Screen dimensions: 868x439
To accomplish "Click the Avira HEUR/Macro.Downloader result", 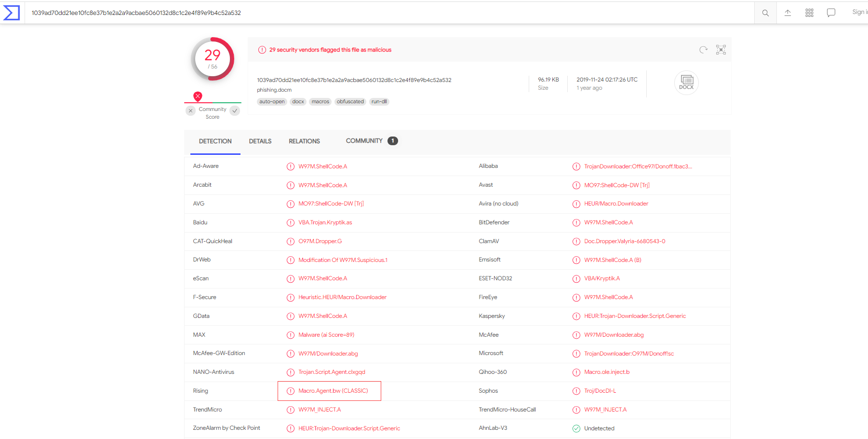I will [x=616, y=204].
